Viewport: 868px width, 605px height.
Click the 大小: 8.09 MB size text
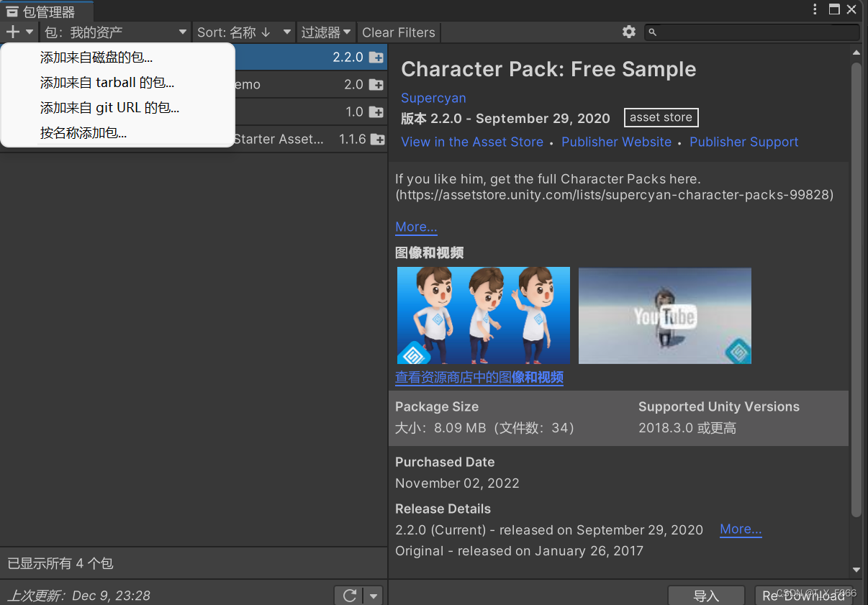487,428
